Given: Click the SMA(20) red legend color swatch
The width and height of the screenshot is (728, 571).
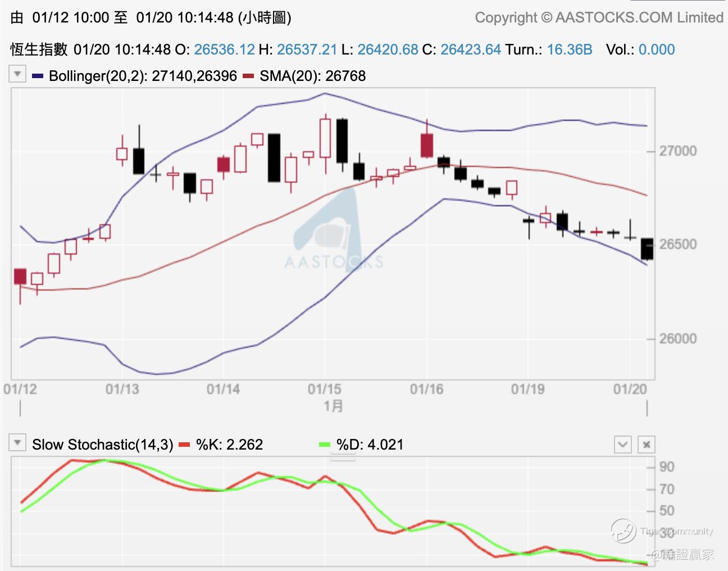Looking at the screenshot, I should pos(248,76).
